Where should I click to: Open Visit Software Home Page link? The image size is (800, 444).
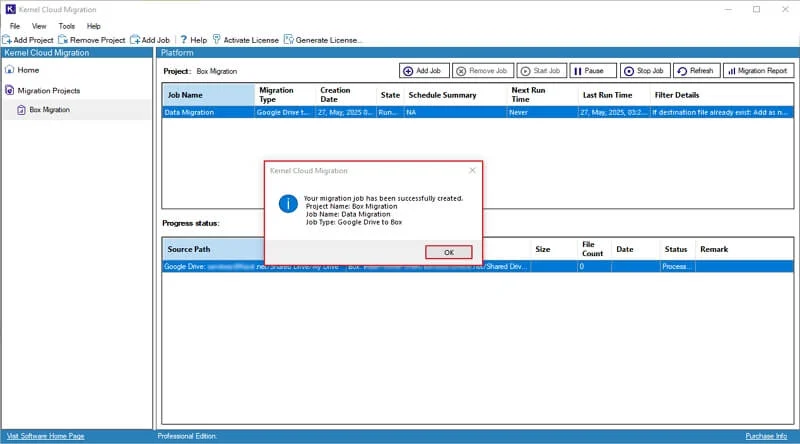coord(45,436)
